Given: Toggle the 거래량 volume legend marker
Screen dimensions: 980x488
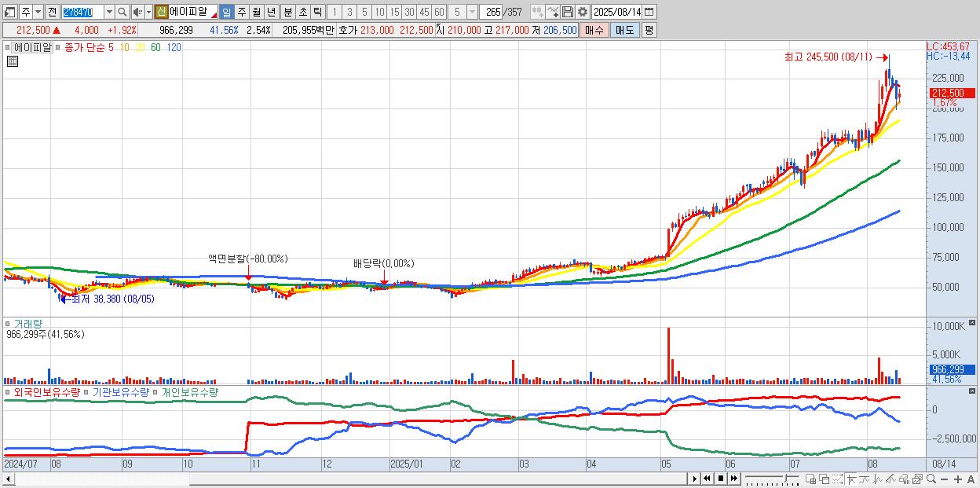Looking at the screenshot, I should tap(8, 323).
